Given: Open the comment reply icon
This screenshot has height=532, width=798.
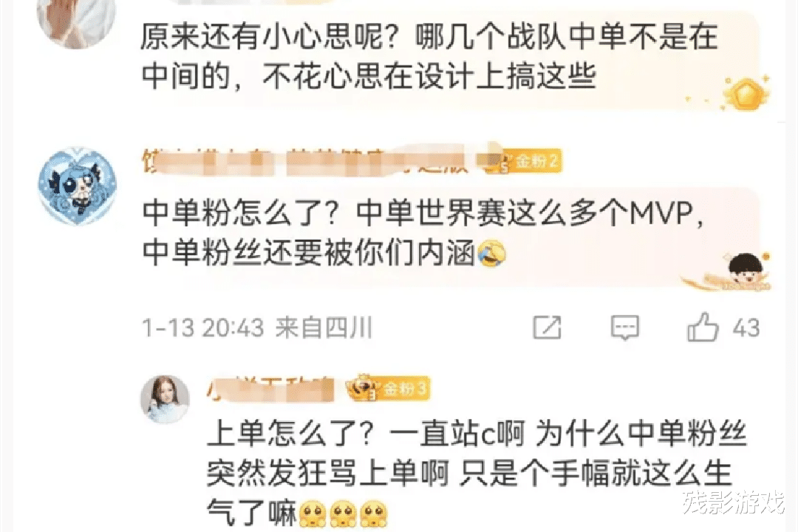Looking at the screenshot, I should 624,327.
